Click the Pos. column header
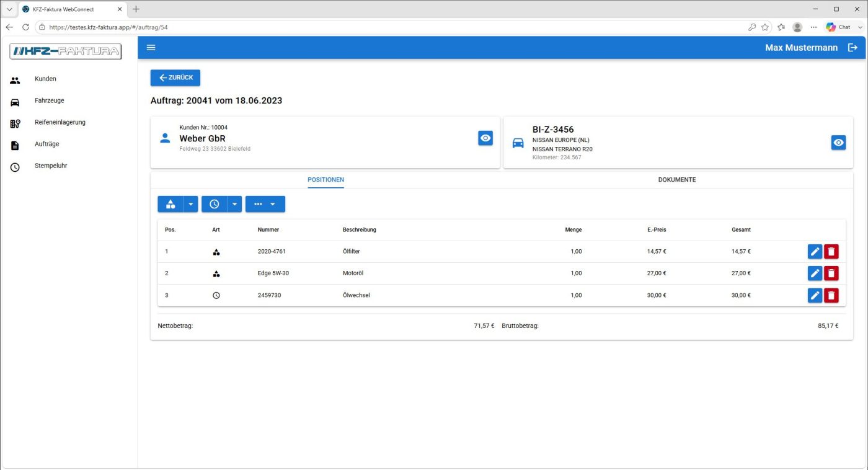The width and height of the screenshot is (868, 470). coord(170,230)
